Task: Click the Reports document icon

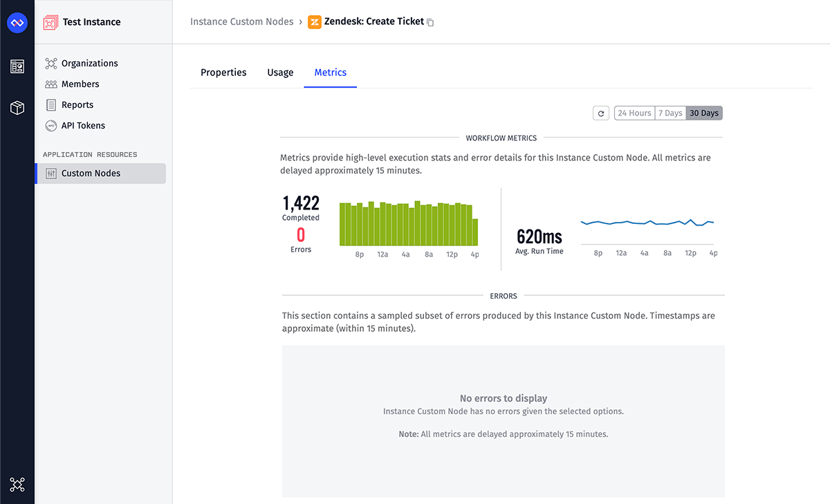Action: pos(51,105)
